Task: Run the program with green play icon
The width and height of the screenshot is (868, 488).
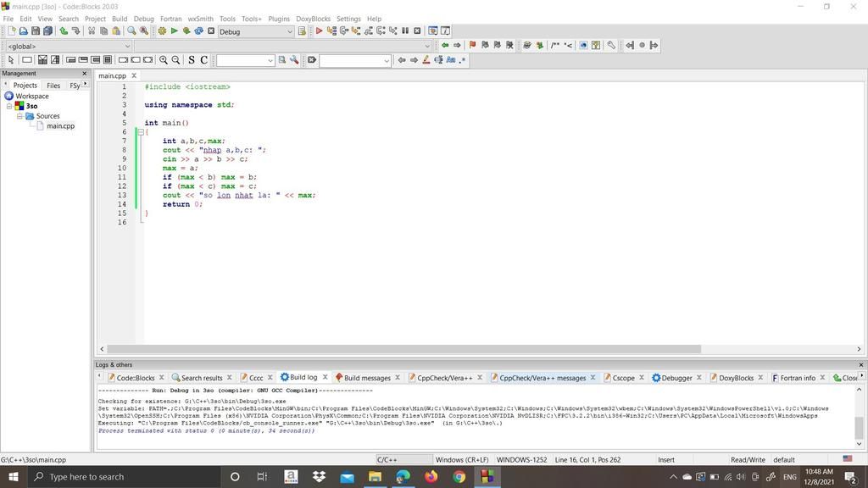Action: 175,31
